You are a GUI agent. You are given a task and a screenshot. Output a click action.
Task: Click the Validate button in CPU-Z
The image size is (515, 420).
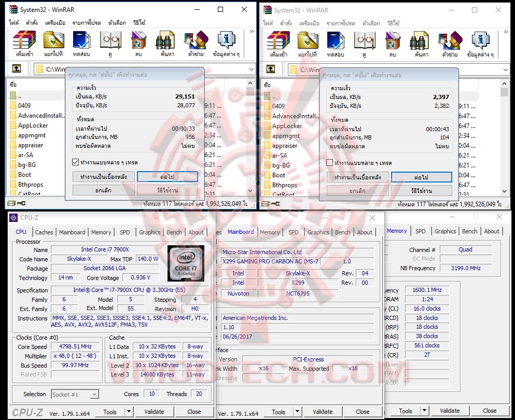154,411
